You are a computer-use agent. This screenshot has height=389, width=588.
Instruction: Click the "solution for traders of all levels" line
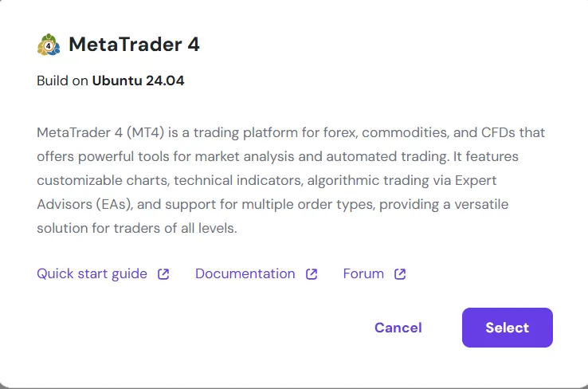pyautogui.click(x=137, y=228)
